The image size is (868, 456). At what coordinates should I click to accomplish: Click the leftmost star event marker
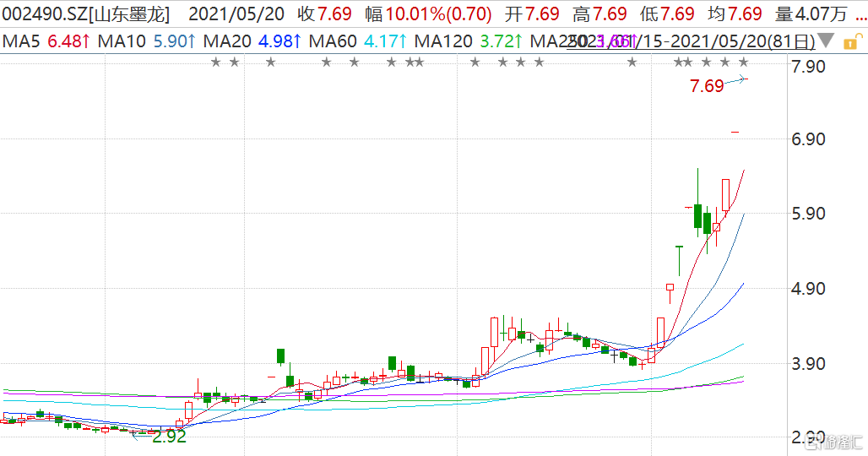[x=215, y=62]
